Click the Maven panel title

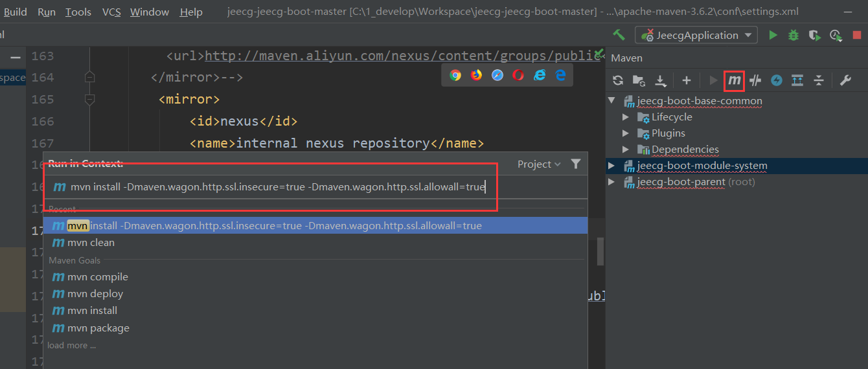point(627,58)
